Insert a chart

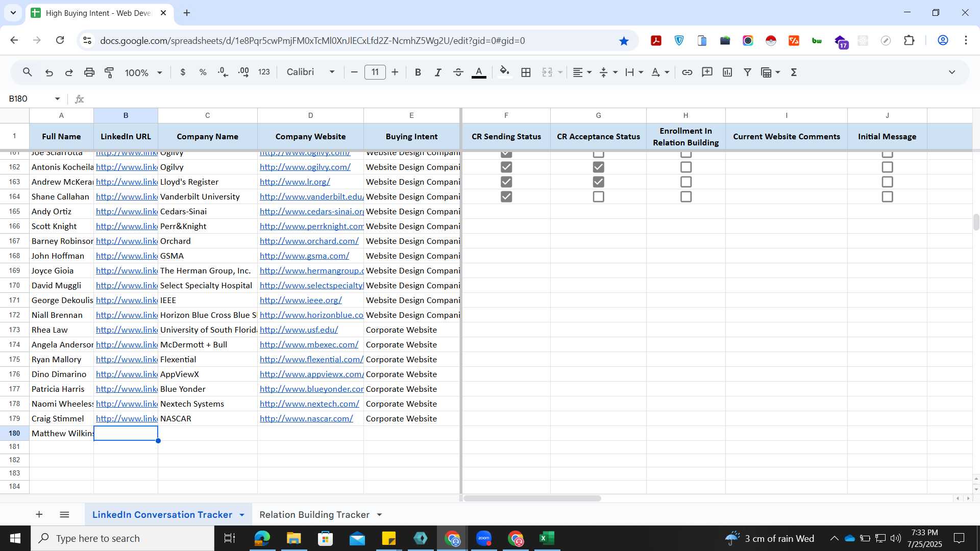pyautogui.click(x=727, y=72)
